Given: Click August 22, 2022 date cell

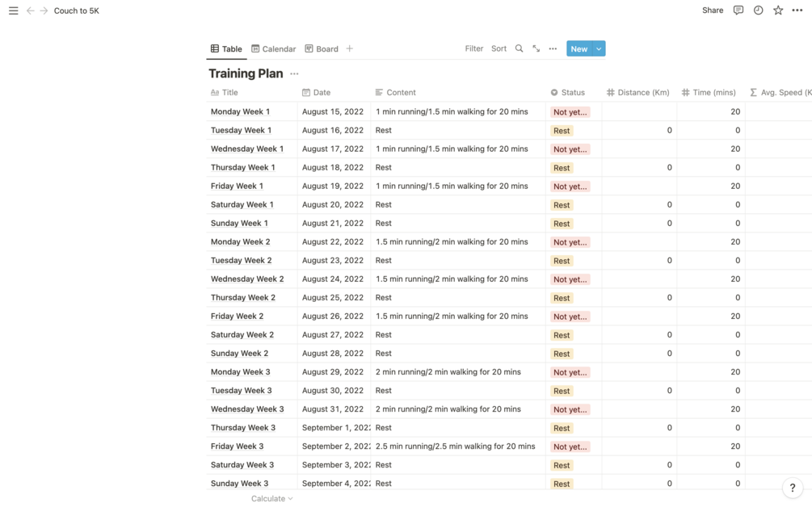Looking at the screenshot, I should coord(334,242).
